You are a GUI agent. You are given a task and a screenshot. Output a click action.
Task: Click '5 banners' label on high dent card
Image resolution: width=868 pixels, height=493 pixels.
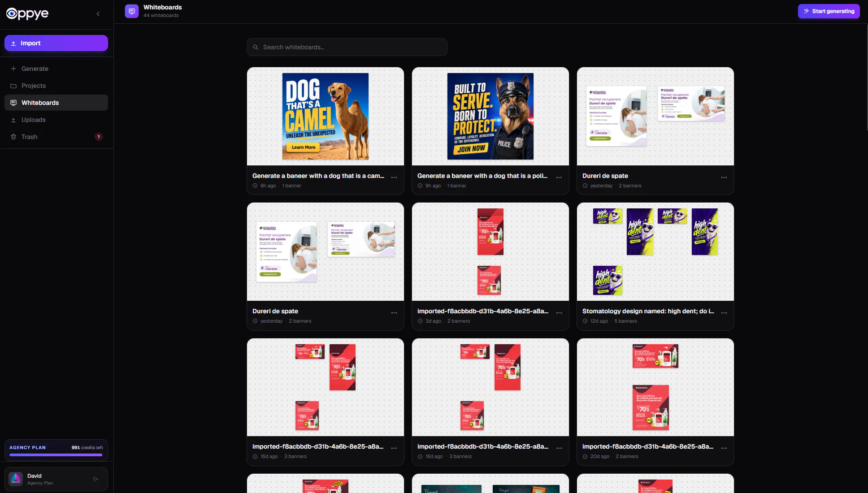click(625, 321)
